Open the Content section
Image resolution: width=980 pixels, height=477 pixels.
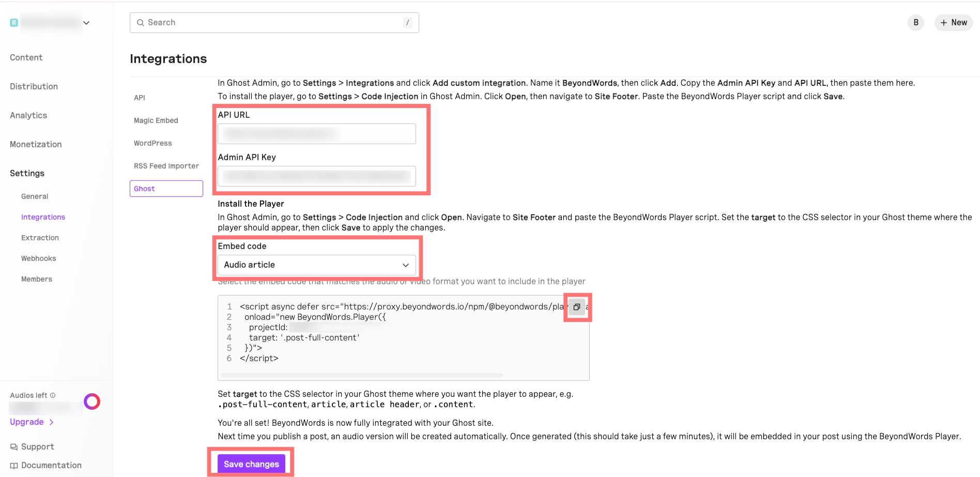click(x=26, y=57)
